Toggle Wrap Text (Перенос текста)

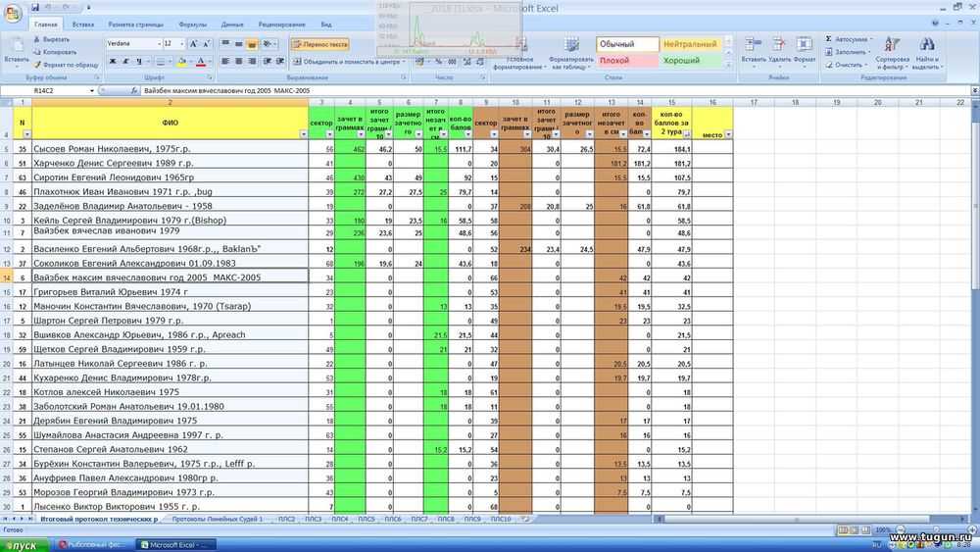point(319,44)
